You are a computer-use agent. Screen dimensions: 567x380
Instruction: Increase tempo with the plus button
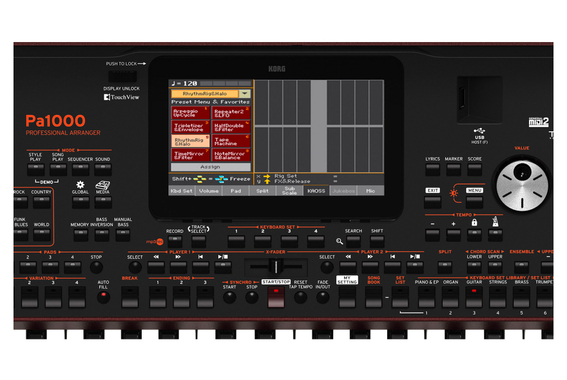pyautogui.click(x=453, y=235)
